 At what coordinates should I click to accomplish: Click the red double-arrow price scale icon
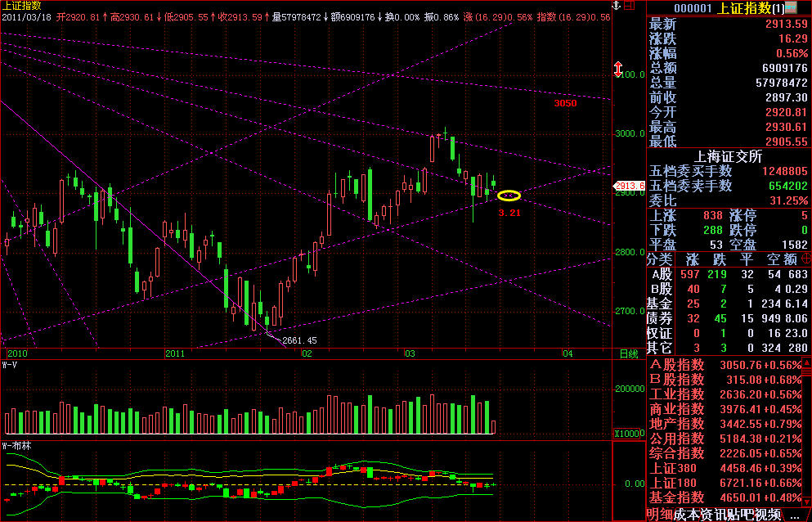[618, 70]
